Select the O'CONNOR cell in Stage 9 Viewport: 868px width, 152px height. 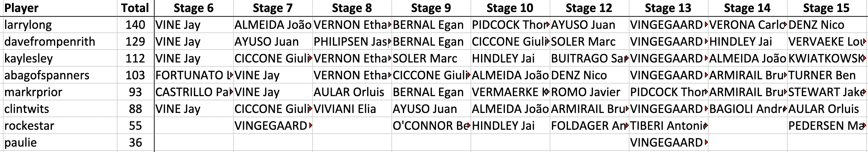pos(431,126)
